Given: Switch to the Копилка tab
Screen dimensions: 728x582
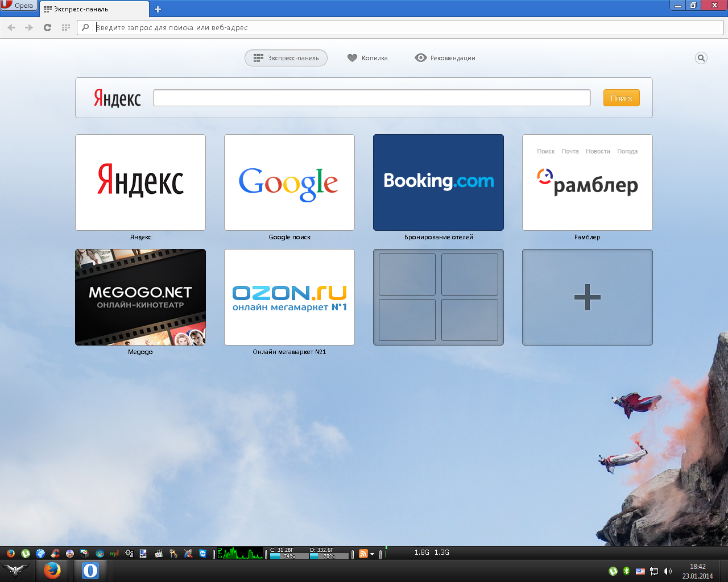Looking at the screenshot, I should point(367,58).
